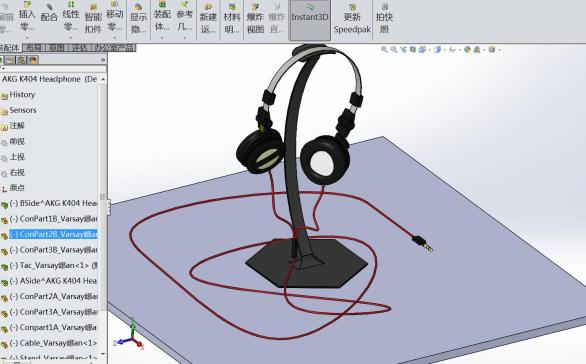Click the Previous View icon
This screenshot has height=364, width=586.
tap(403, 49)
